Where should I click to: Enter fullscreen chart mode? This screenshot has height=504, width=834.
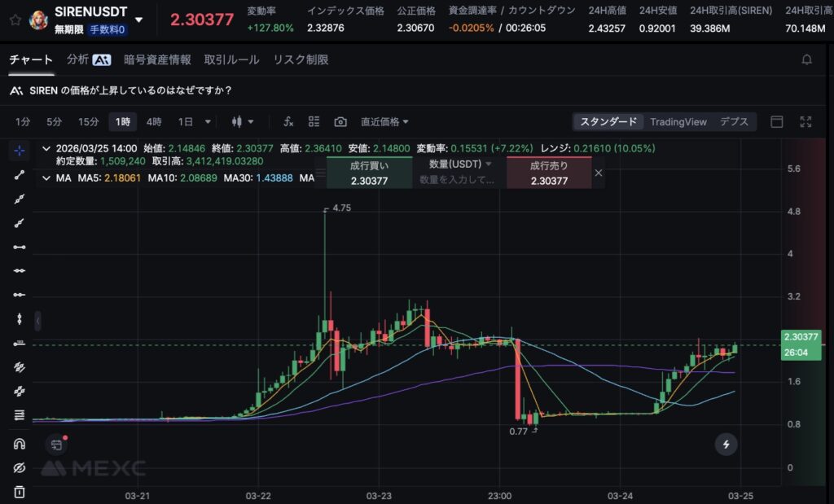(x=805, y=121)
